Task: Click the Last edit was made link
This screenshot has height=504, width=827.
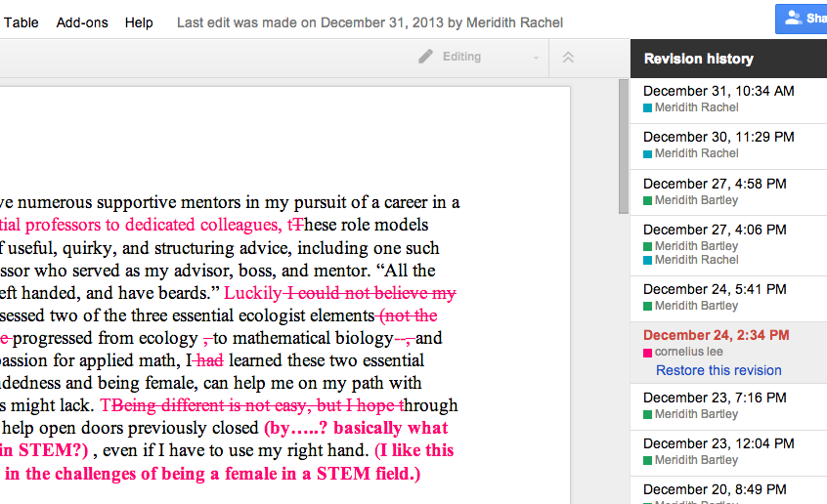Action: tap(370, 21)
